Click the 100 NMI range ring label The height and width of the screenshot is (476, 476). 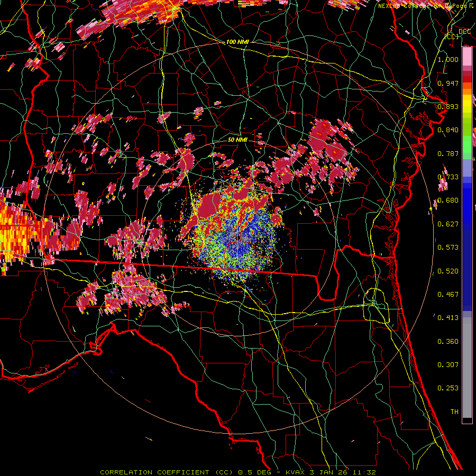(x=237, y=42)
